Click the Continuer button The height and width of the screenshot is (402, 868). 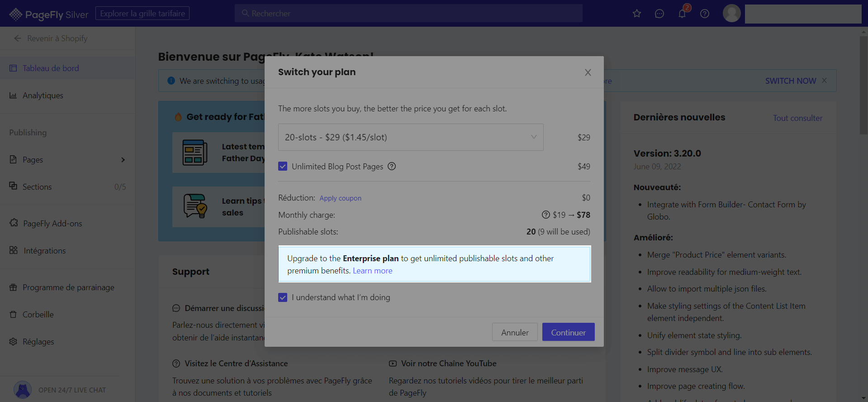[569, 332]
